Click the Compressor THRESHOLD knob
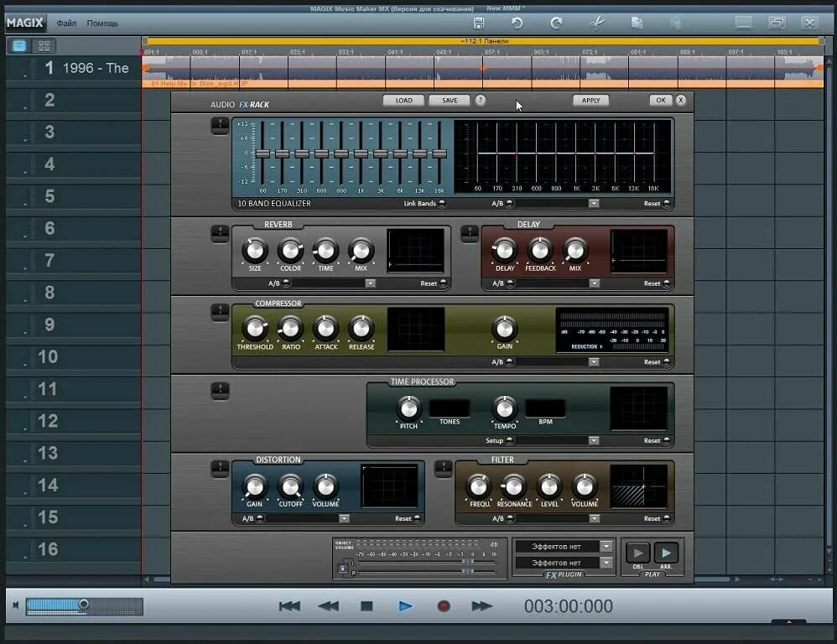This screenshot has width=837, height=644. (x=255, y=329)
